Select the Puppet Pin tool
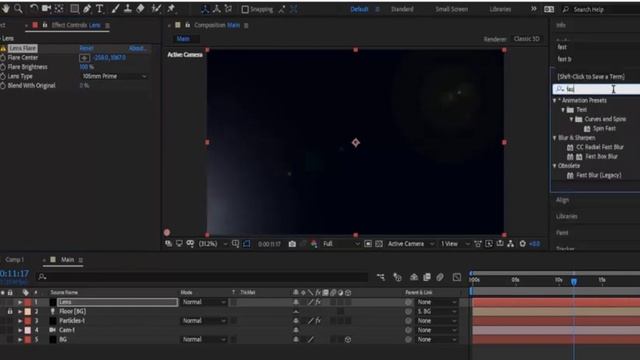 tap(171, 9)
